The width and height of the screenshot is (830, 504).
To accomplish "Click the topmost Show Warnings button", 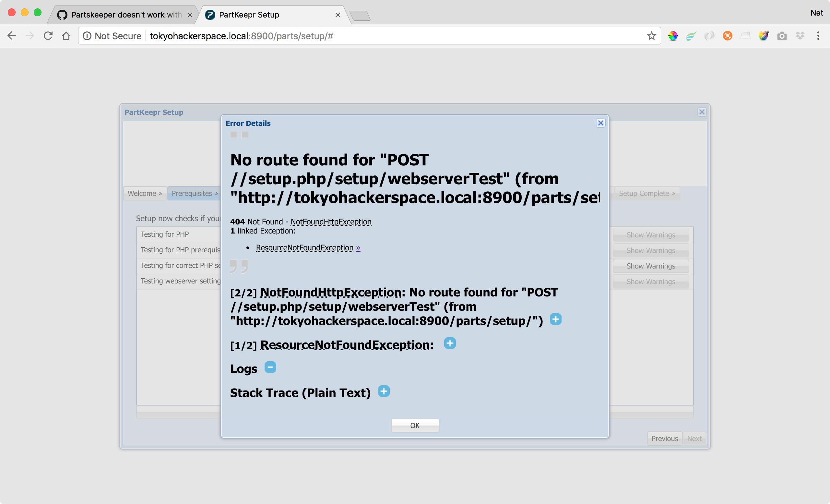I will (x=650, y=234).
